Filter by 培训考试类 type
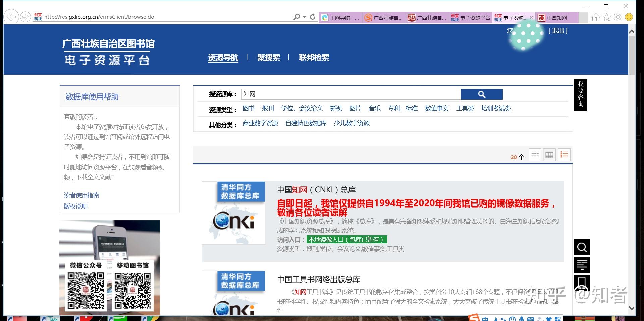 pos(496,108)
